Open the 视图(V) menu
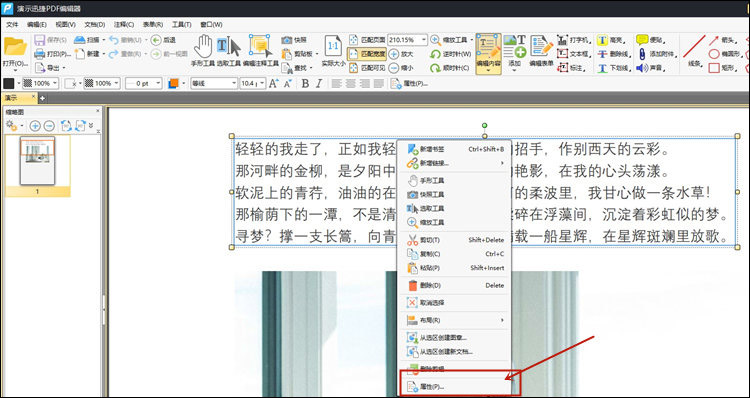750x398 pixels. [x=66, y=24]
